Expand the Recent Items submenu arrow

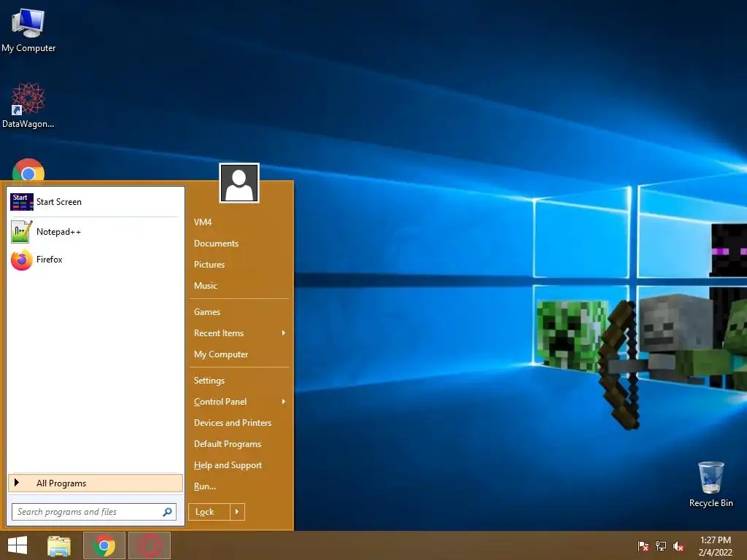coord(284,332)
